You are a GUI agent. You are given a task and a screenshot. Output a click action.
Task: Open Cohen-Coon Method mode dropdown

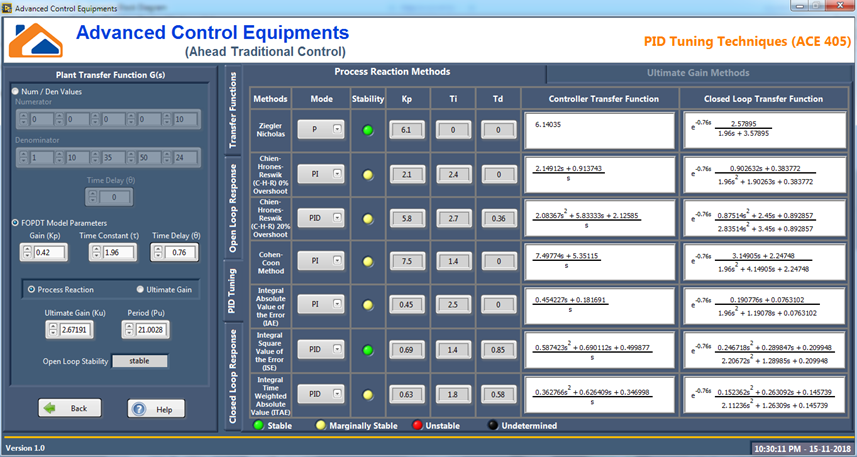(x=321, y=261)
